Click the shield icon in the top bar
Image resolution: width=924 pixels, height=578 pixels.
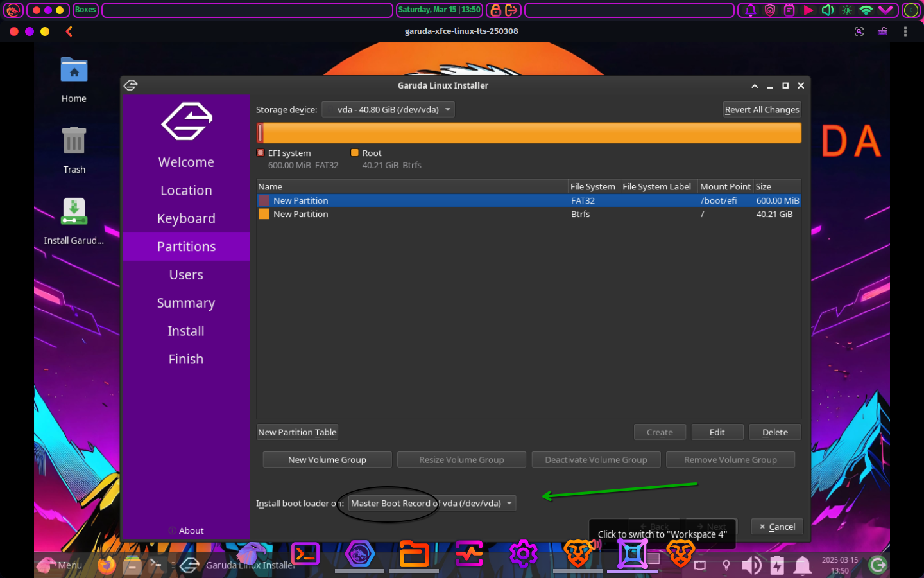pyautogui.click(x=769, y=10)
